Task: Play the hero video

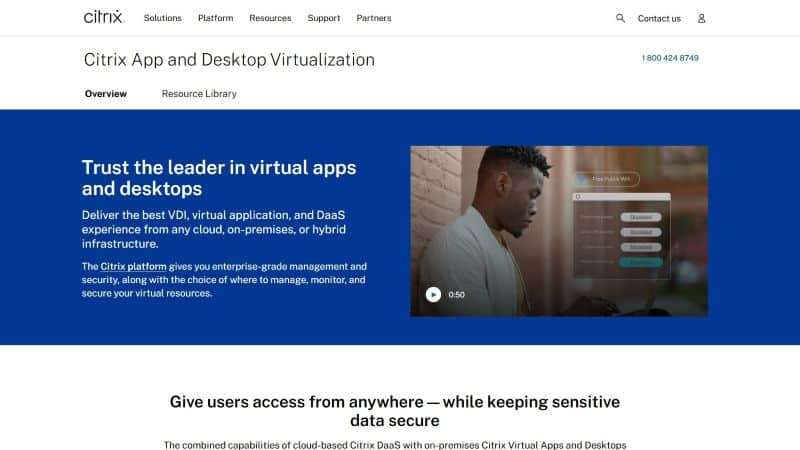Action: (x=433, y=294)
